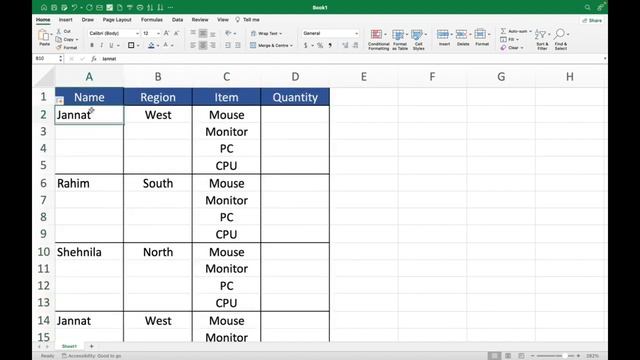Click cell containing Shehnila
The height and width of the screenshot is (360, 640).
[x=89, y=252]
